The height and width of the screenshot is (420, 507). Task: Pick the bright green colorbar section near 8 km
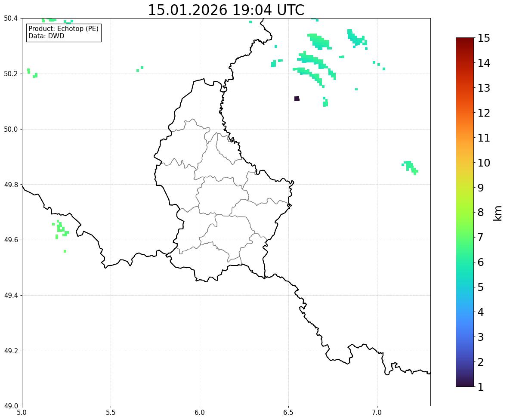465,212
